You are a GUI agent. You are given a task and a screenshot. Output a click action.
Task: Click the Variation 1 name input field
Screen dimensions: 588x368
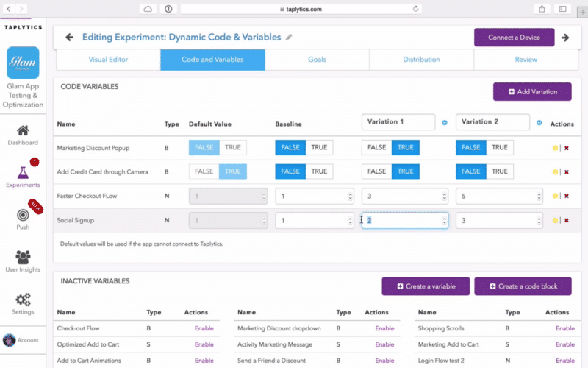click(398, 121)
